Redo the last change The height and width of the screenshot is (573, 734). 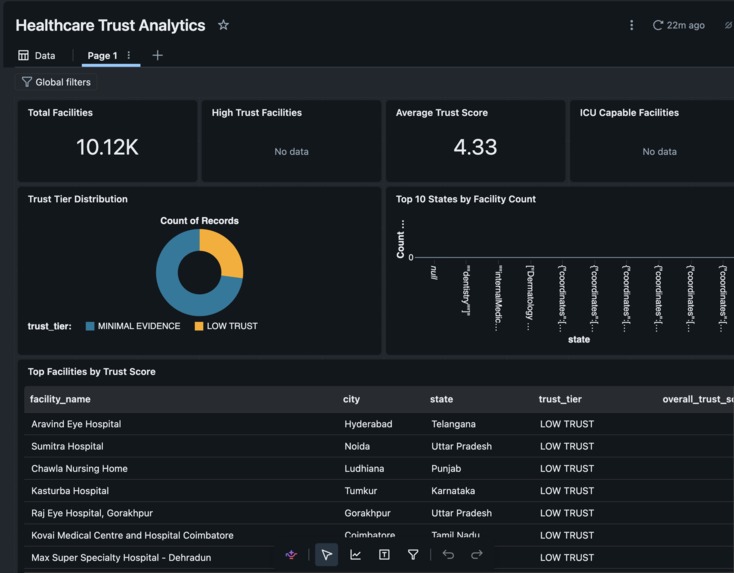click(x=477, y=555)
